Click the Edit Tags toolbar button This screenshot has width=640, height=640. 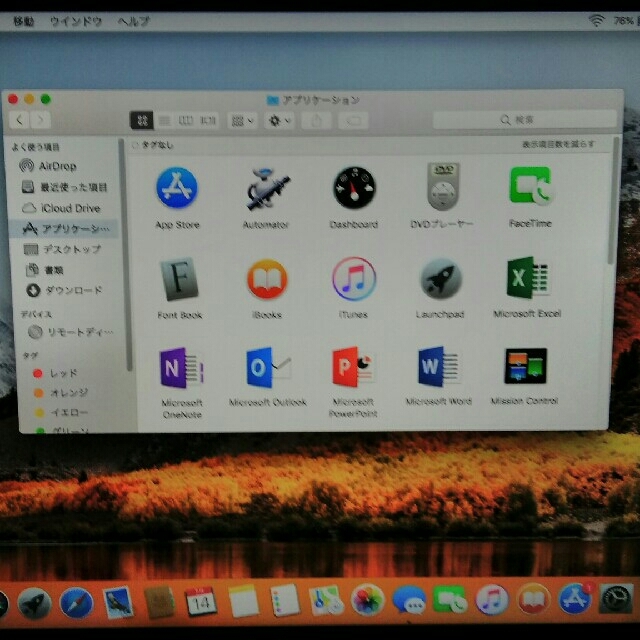(353, 121)
